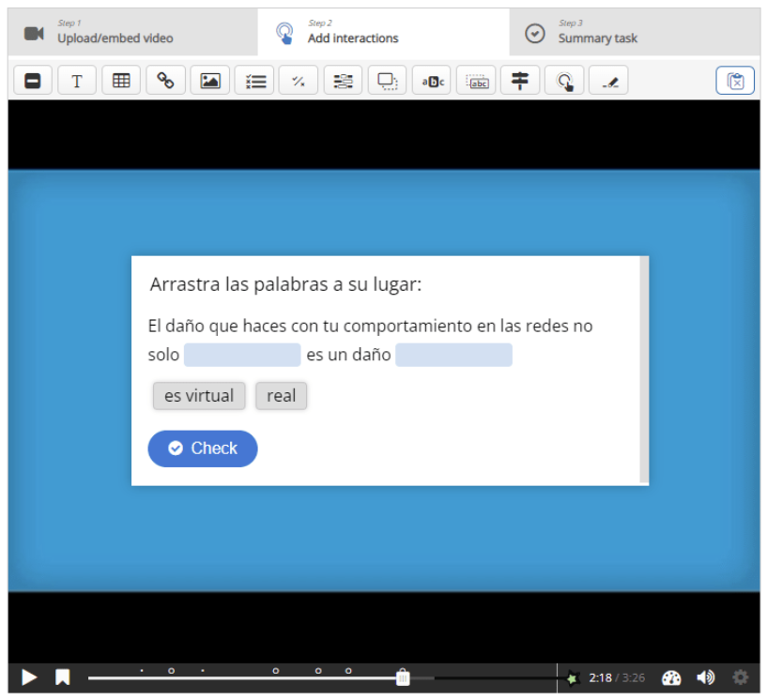Select the Single Choice Set icon
Image resolution: width=767 pixels, height=700 pixels.
[299, 80]
